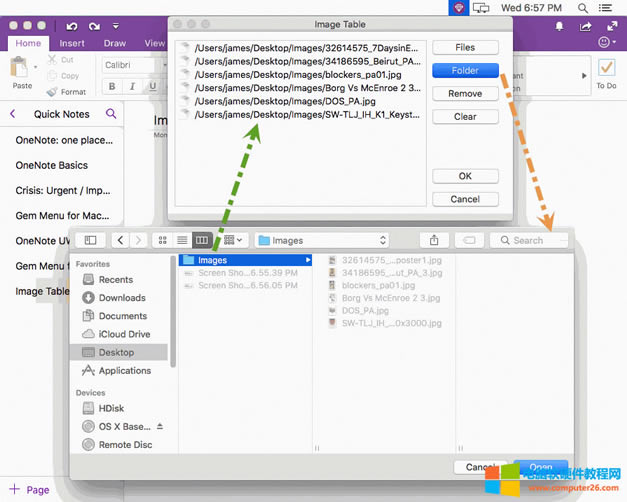Click the Search field in file browser
The image size is (627, 502).
(x=529, y=240)
